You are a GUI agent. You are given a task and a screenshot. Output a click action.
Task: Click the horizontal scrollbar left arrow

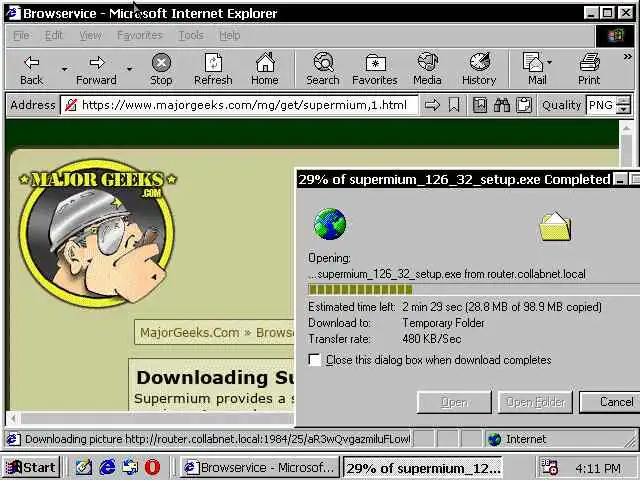13,418
